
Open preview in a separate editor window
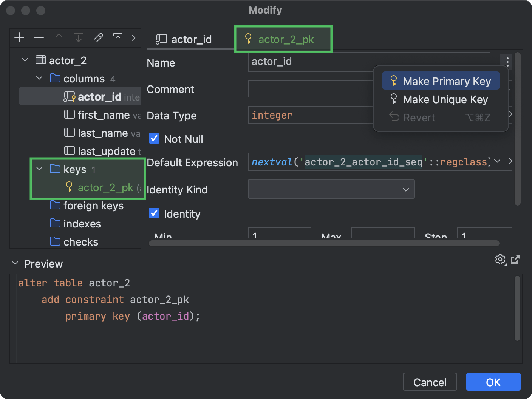click(515, 260)
